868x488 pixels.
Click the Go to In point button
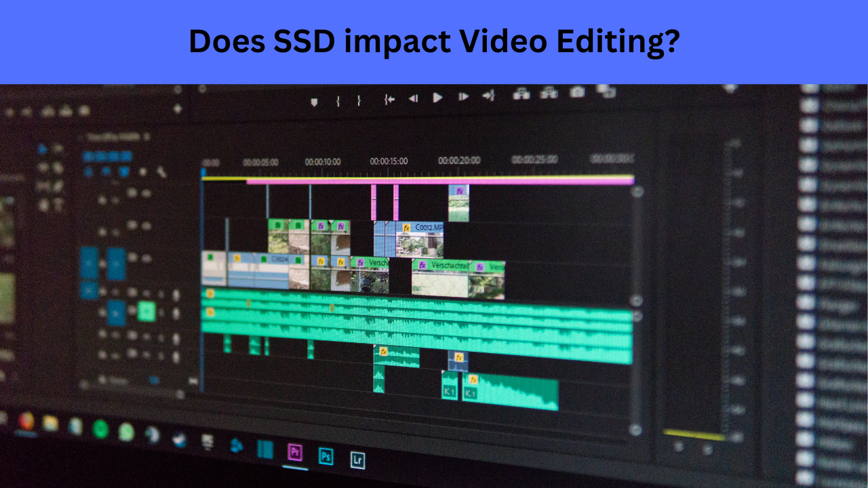pyautogui.click(x=389, y=99)
